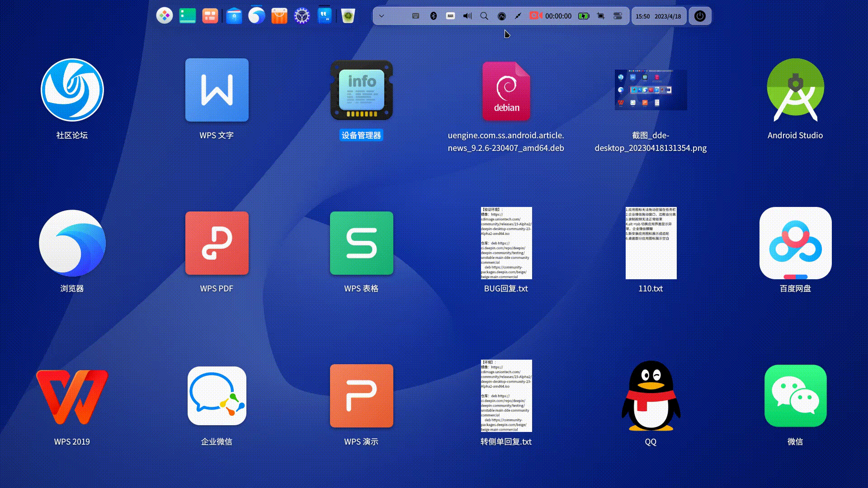Launch the file manager from dock

tap(234, 16)
